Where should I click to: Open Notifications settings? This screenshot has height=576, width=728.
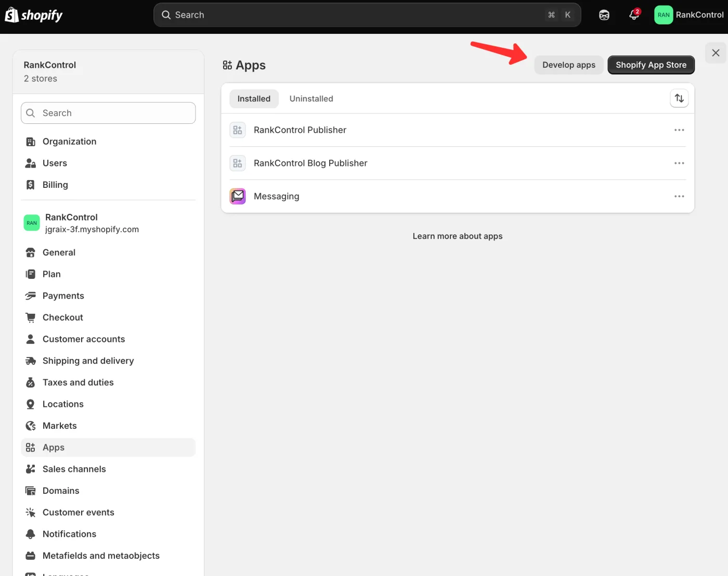coord(108,534)
